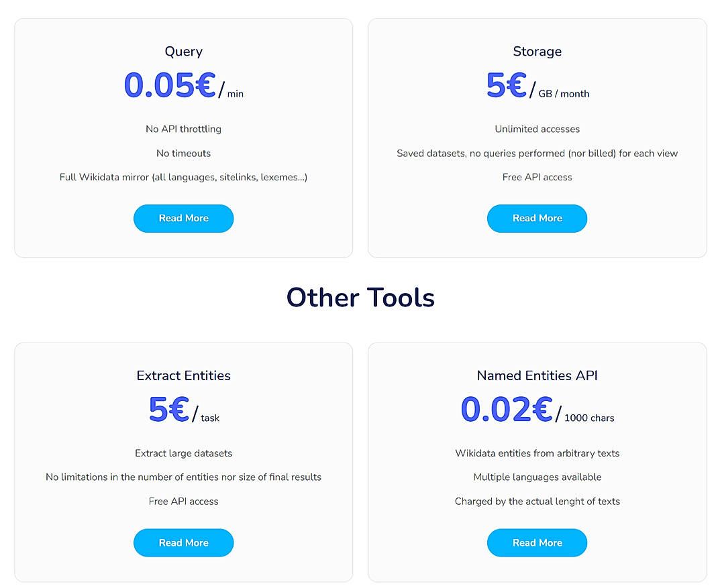Click Read More under Named Entities API
This screenshot has height=588, width=718.
point(537,542)
